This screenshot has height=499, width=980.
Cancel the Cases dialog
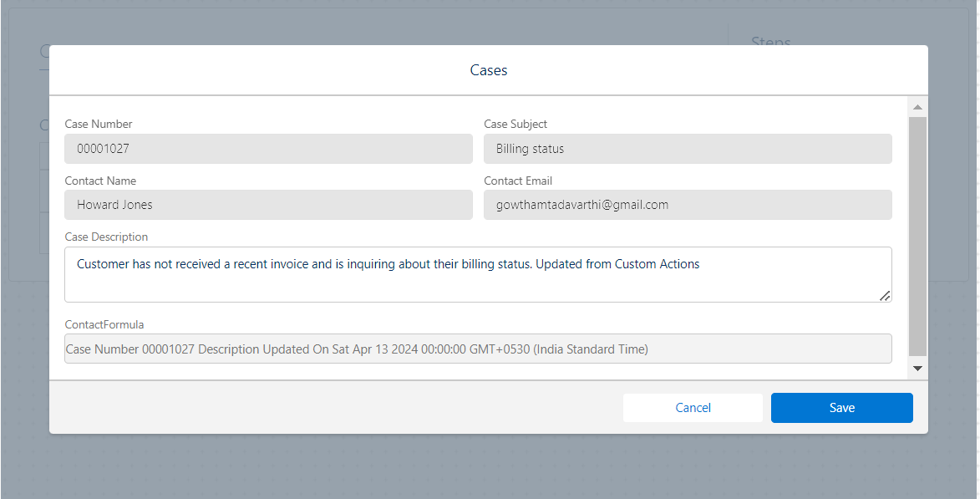(693, 408)
